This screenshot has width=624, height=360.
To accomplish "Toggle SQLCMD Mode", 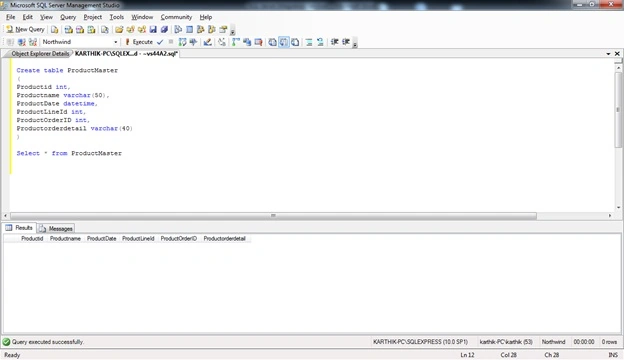I will point(258,42).
